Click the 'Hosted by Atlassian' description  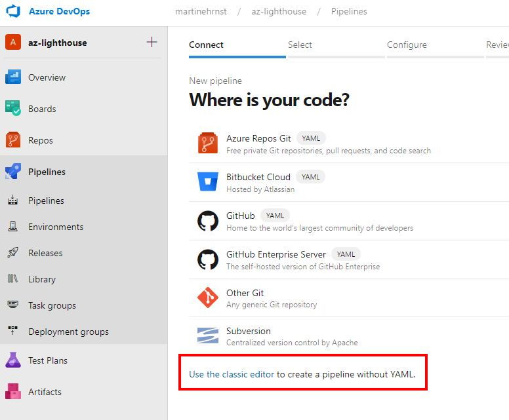coord(260,189)
